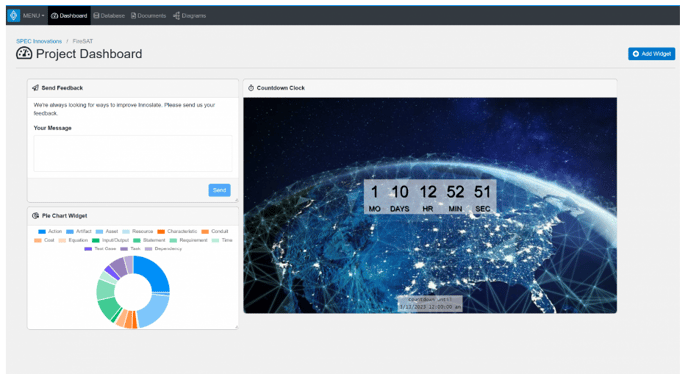Click the Requirement legend color swatch

(x=173, y=240)
